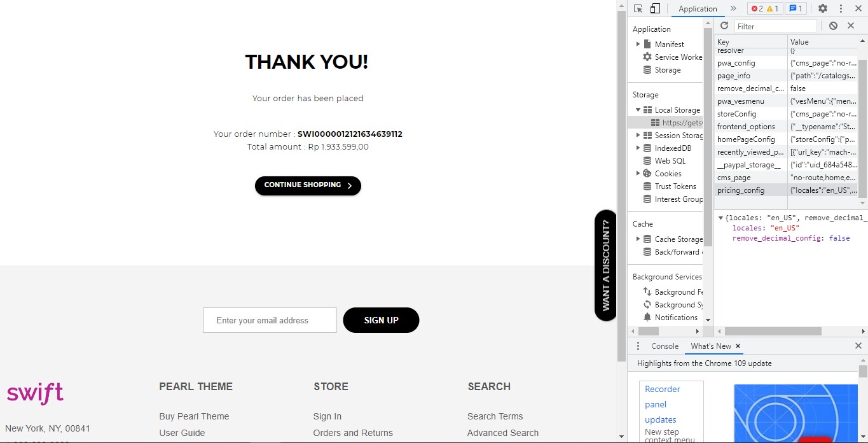
Task: Open the Buy Pearl Theme footer link
Action: click(x=194, y=416)
